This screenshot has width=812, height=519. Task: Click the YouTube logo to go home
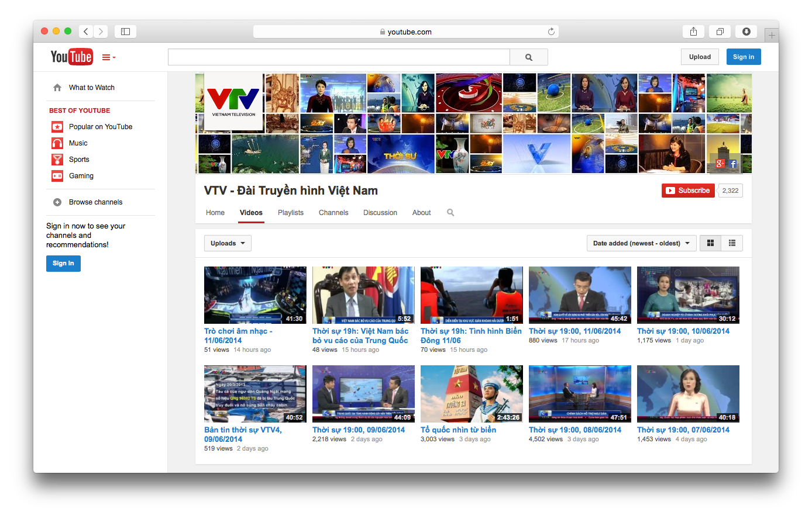coord(71,57)
